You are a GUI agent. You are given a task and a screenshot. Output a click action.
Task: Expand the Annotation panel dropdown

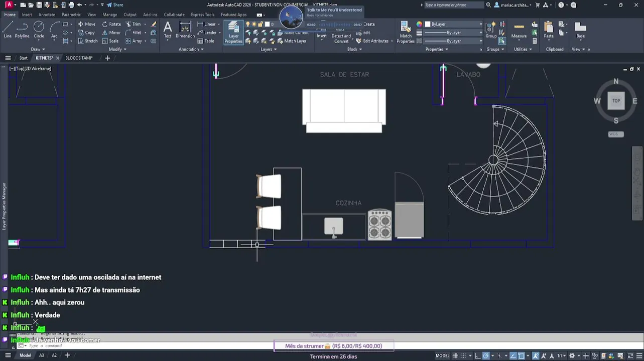click(191, 49)
